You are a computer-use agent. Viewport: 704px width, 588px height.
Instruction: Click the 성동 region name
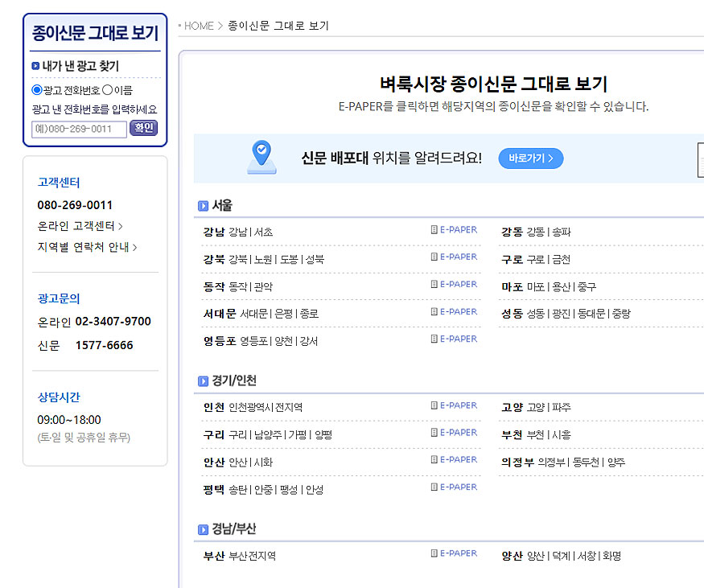(x=513, y=314)
